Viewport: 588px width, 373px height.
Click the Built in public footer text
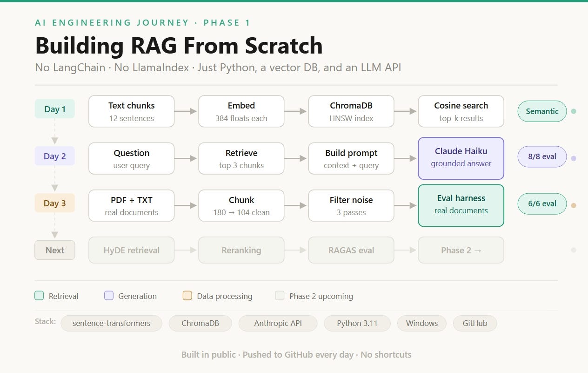click(x=296, y=354)
